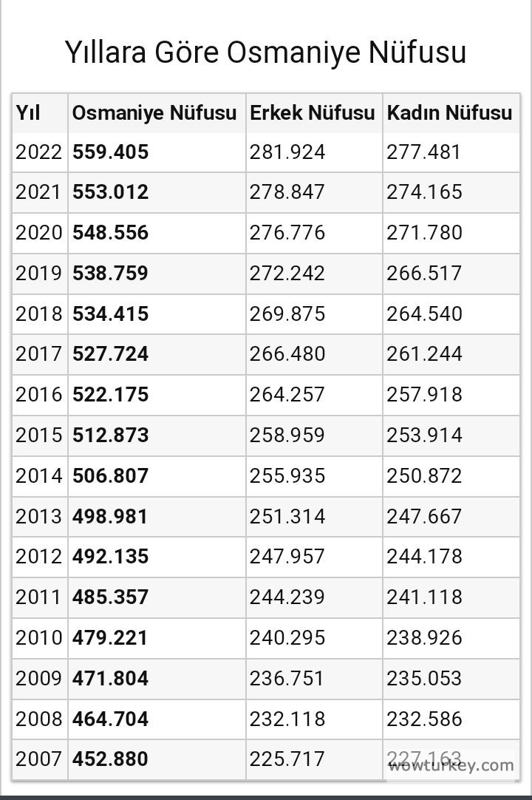
Task: Click the 'Yıllara Göre Osmaniye Nüfusu' title
Action: [x=265, y=52]
